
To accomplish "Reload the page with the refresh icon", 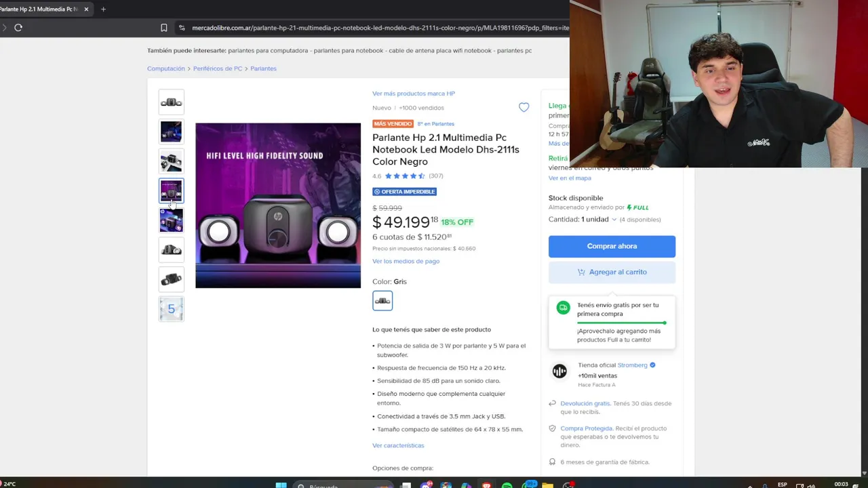I will coord(18,28).
